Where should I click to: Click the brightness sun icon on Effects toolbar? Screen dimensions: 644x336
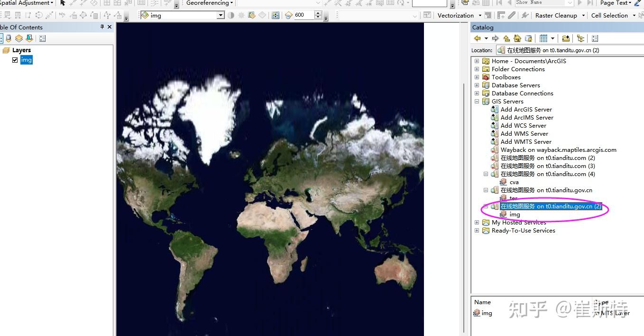(242, 15)
